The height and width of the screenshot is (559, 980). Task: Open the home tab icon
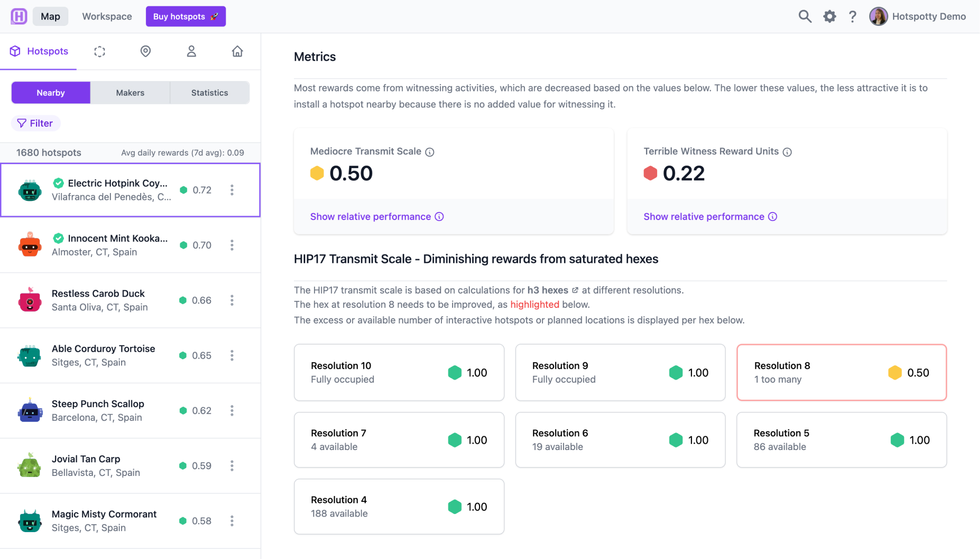coord(237,51)
